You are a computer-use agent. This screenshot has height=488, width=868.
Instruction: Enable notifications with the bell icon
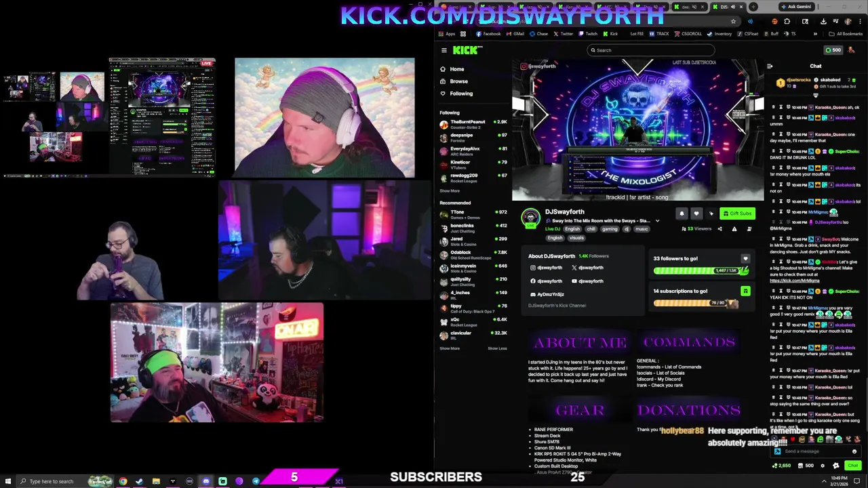pos(682,213)
